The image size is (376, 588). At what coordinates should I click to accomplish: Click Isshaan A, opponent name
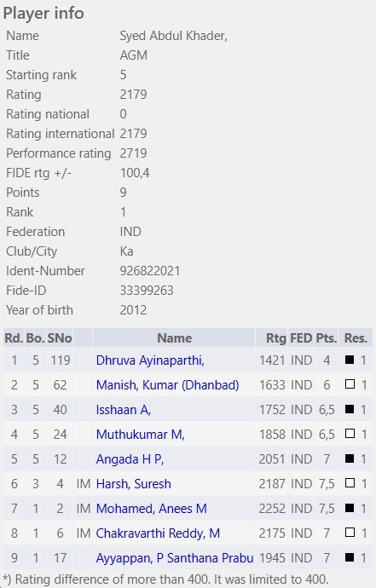(x=123, y=410)
